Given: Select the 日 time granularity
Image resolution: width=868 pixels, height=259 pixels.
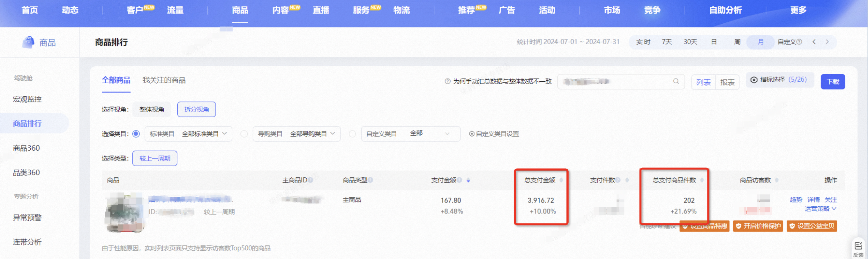Looking at the screenshot, I should pyautogui.click(x=714, y=42).
